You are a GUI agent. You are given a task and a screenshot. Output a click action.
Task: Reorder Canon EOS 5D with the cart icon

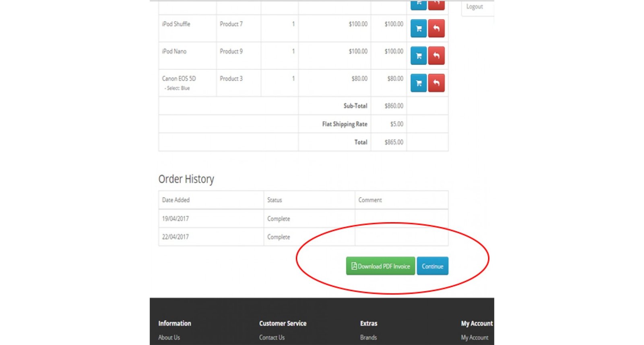pyautogui.click(x=418, y=83)
